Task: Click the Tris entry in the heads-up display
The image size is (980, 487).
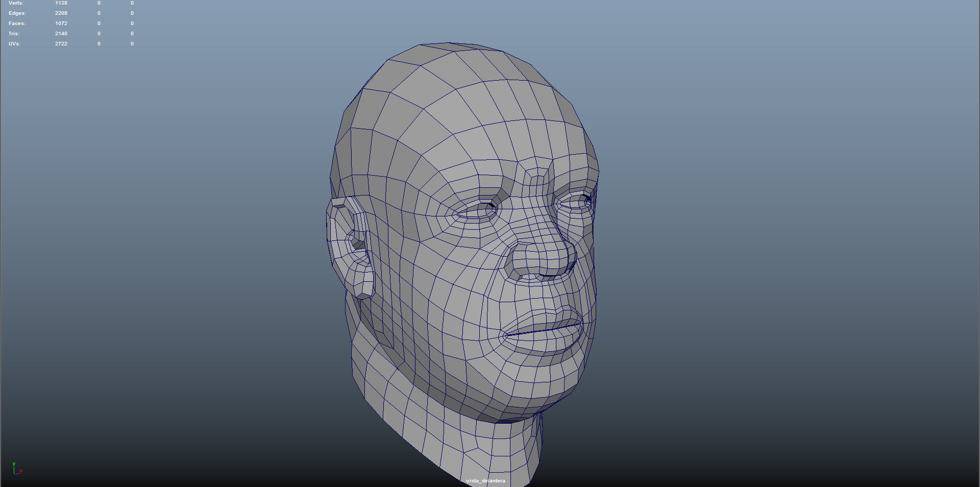Action: (14, 33)
